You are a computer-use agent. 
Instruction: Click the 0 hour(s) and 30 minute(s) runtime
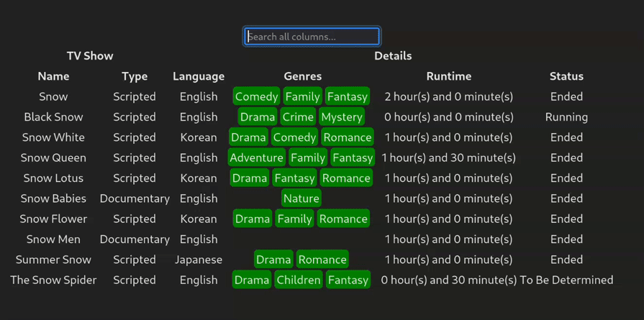448,280
